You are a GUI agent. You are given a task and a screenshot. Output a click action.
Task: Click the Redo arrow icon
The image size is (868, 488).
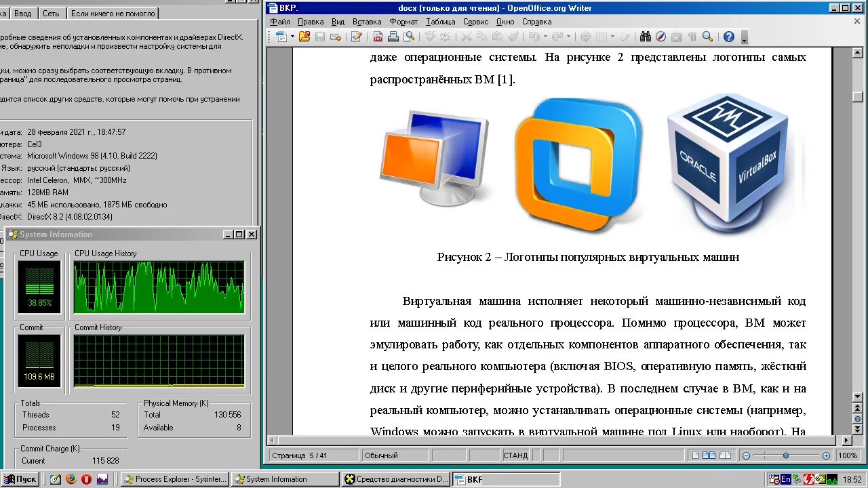click(x=557, y=37)
